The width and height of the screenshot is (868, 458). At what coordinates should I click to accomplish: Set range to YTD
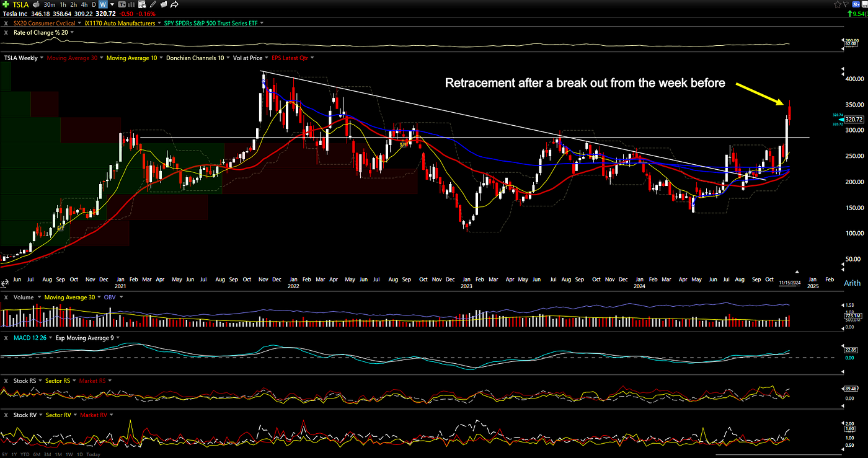[25, 454]
